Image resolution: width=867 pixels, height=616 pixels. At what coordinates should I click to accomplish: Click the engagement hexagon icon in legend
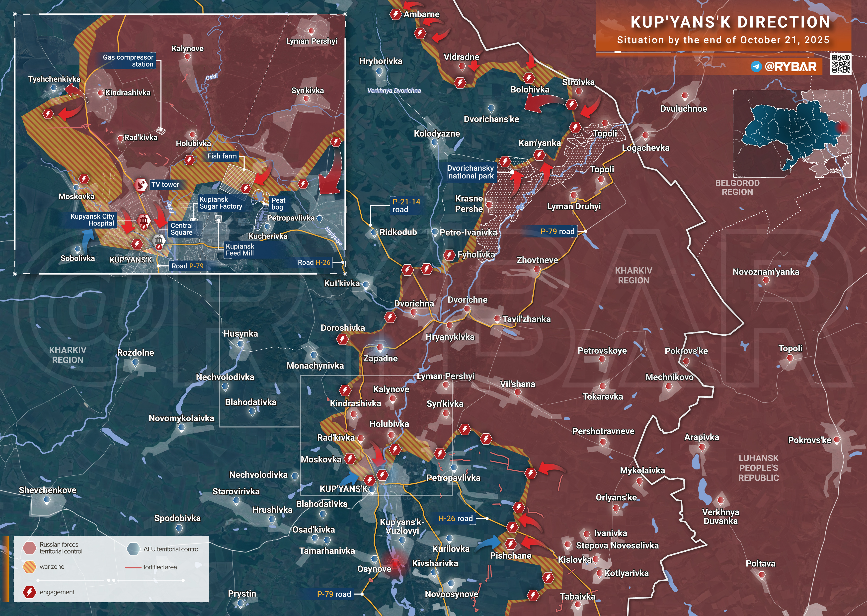[x=29, y=592]
